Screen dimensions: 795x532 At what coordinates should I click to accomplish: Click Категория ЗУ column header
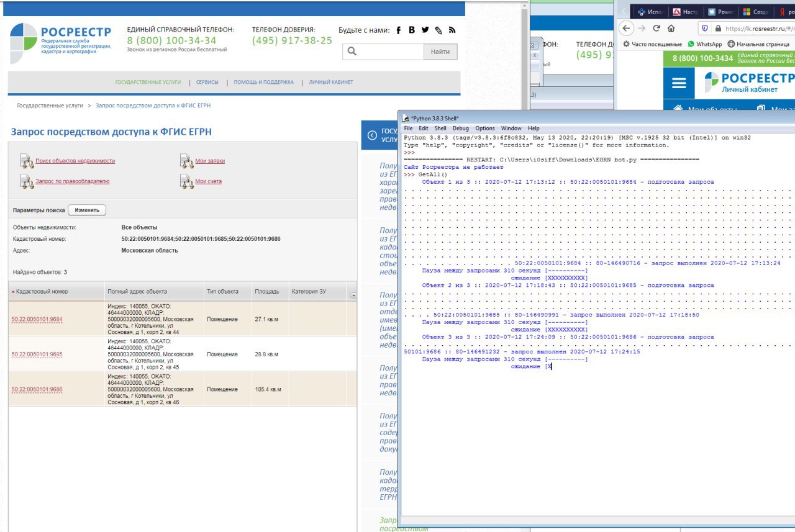pos(318,291)
